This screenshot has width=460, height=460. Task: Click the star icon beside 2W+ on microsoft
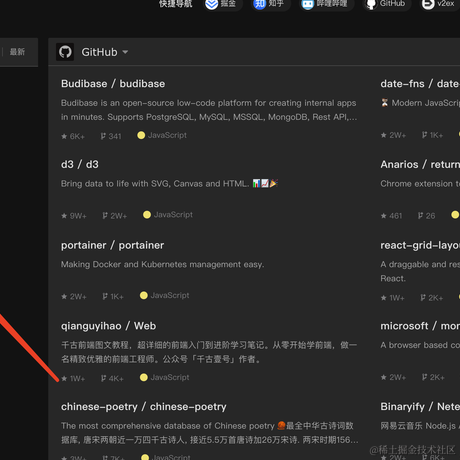384,377
